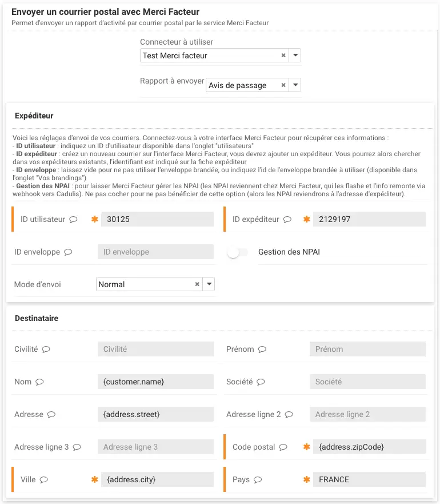Open the Mode d'envoi dropdown list
This screenshot has width=440, height=504.
(x=208, y=284)
